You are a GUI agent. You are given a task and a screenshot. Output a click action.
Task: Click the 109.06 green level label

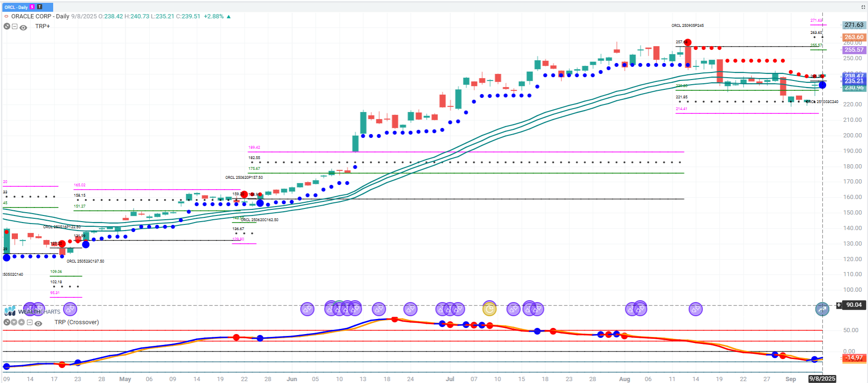[x=56, y=271]
